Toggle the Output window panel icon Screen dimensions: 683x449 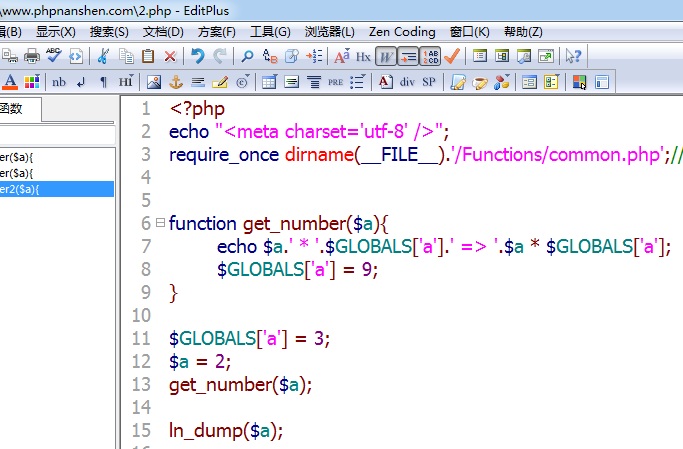tap(524, 56)
